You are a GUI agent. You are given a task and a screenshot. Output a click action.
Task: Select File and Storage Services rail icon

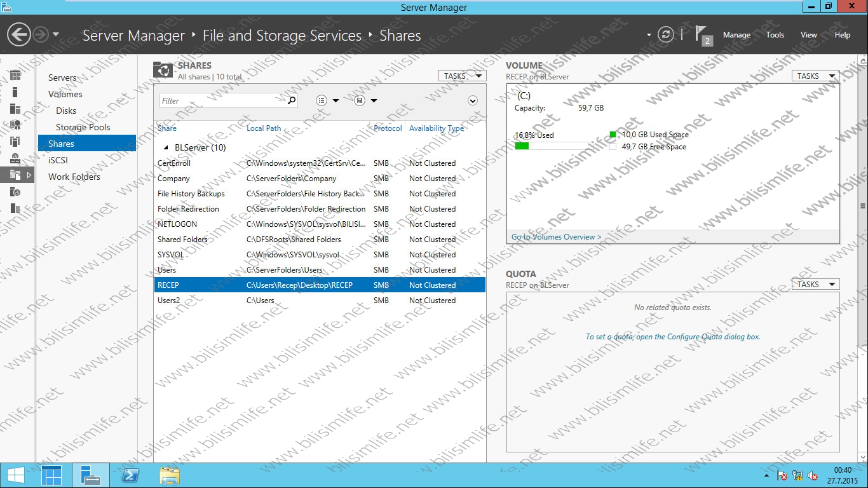(x=15, y=175)
